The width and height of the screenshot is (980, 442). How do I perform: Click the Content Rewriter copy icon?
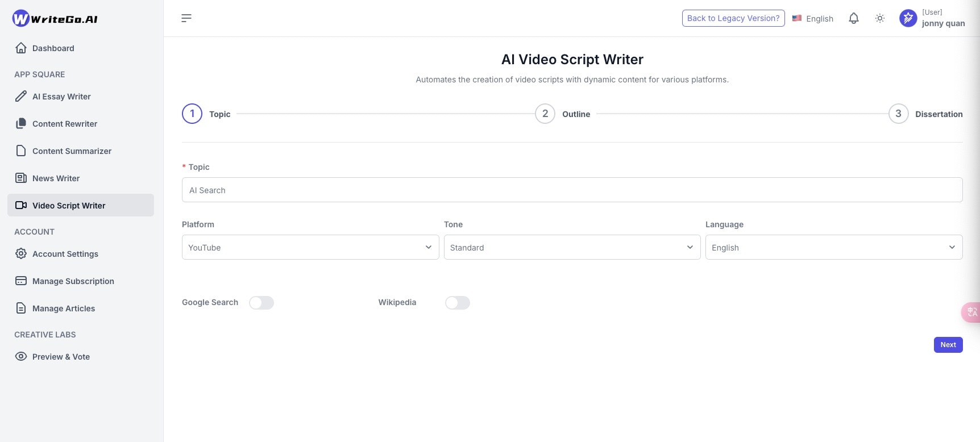pos(21,124)
